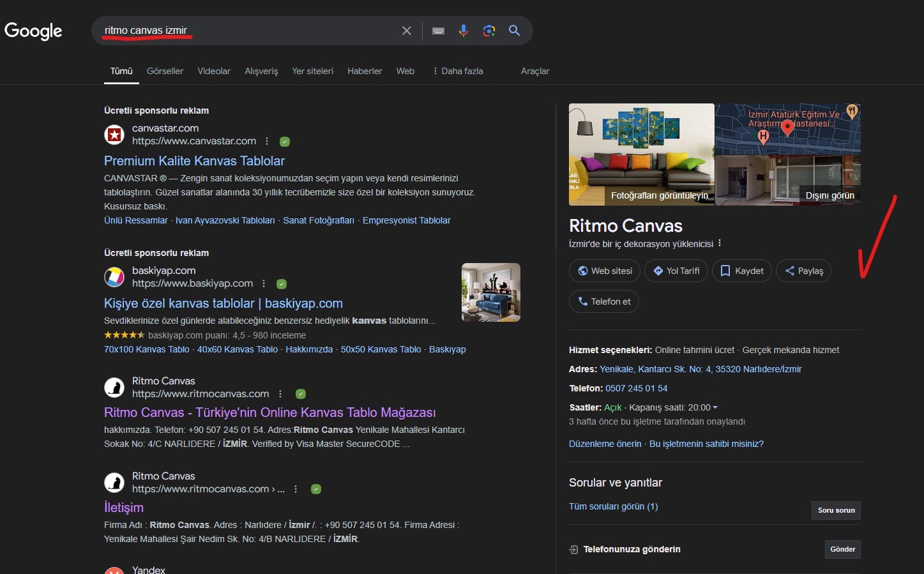Click green shield badge beside www.ritmocanvas.com
Image resolution: width=924 pixels, height=574 pixels.
click(x=301, y=394)
